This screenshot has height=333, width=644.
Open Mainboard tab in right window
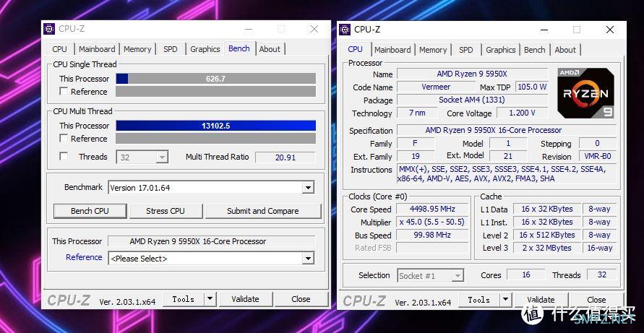[392, 50]
